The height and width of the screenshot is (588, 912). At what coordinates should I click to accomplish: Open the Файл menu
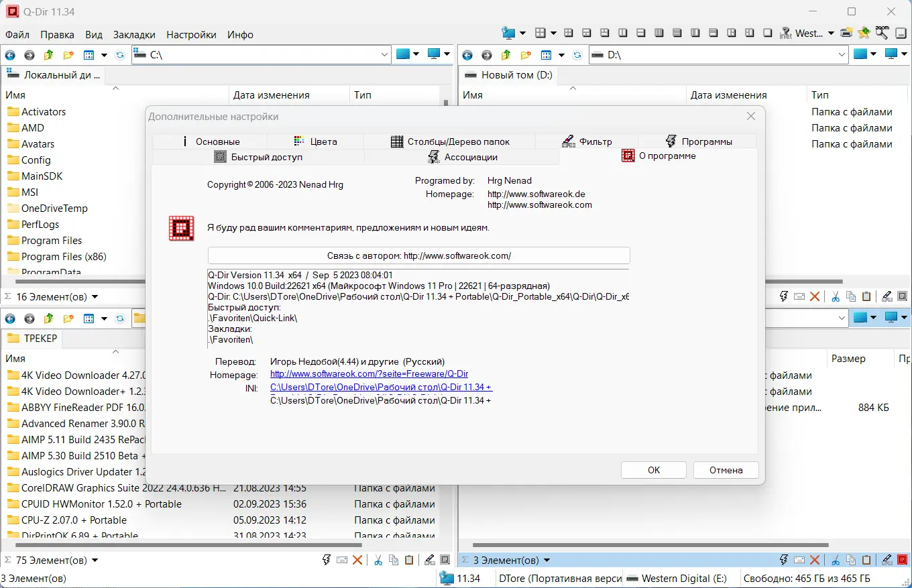coord(17,34)
